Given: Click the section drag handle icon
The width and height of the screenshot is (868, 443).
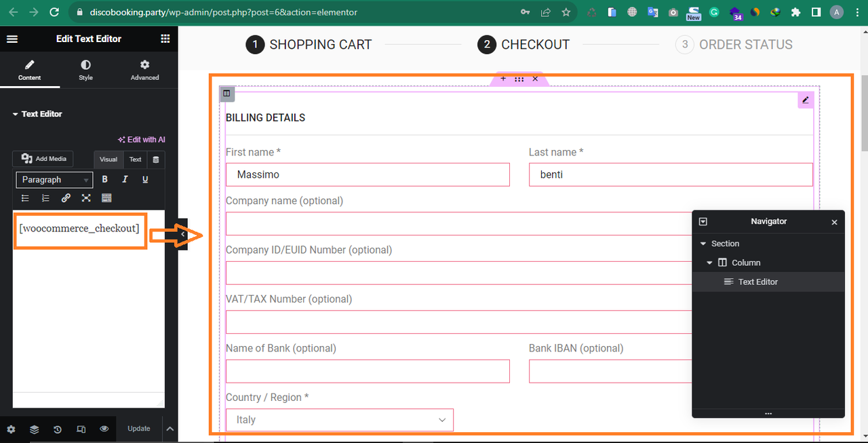Looking at the screenshot, I should click(x=519, y=79).
